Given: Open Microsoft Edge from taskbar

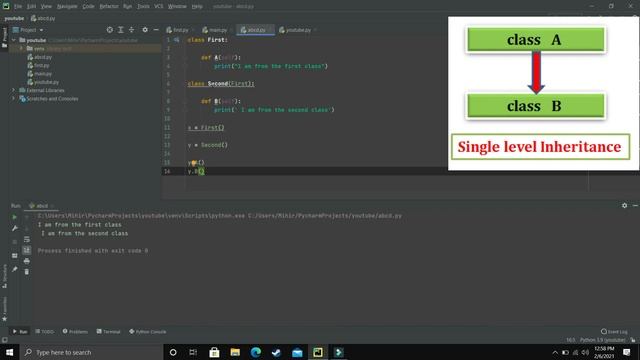Looking at the screenshot, I should pos(256,352).
